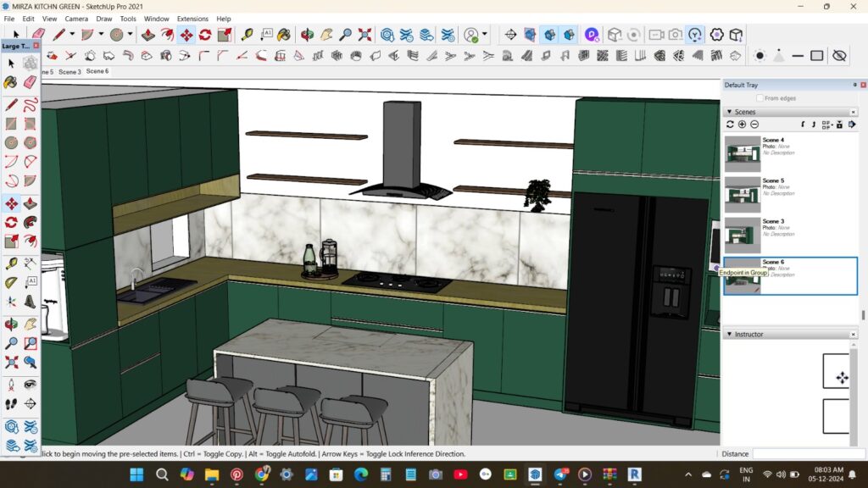Select the Freehand tool in Large Tool Set
Image resolution: width=868 pixels, height=488 pixels.
31,104
